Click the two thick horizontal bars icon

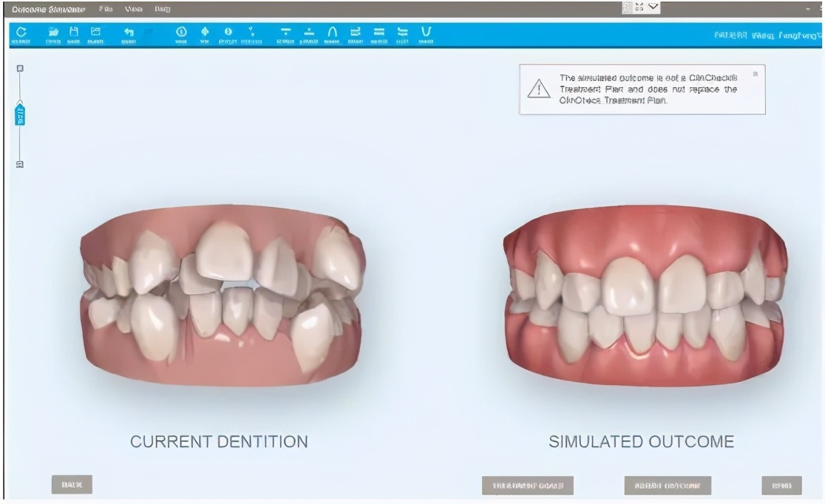tap(378, 32)
